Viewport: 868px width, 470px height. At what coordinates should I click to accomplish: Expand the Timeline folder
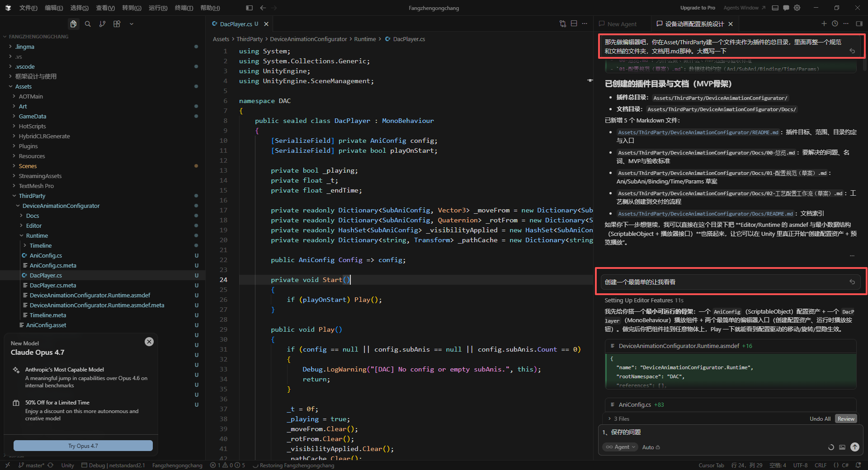point(40,245)
